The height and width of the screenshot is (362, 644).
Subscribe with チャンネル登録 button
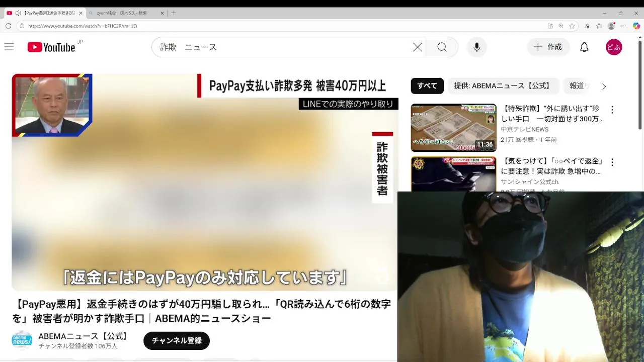[177, 341]
